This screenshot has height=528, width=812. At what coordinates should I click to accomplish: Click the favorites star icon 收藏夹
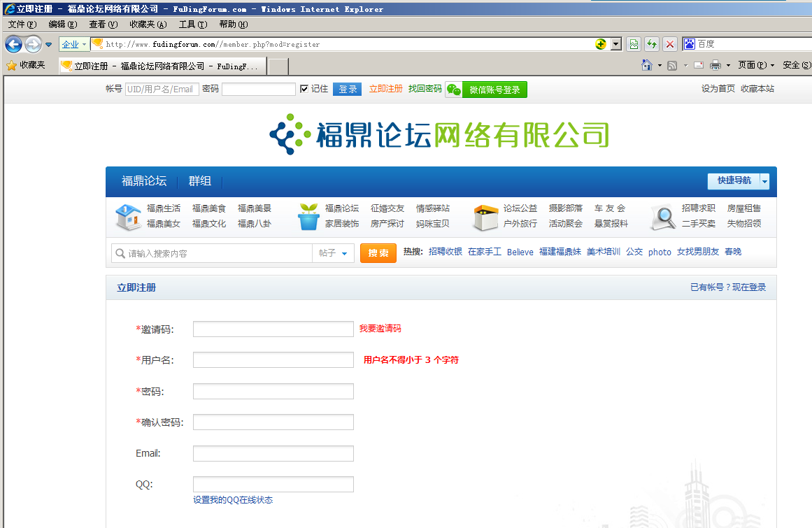tap(26, 65)
